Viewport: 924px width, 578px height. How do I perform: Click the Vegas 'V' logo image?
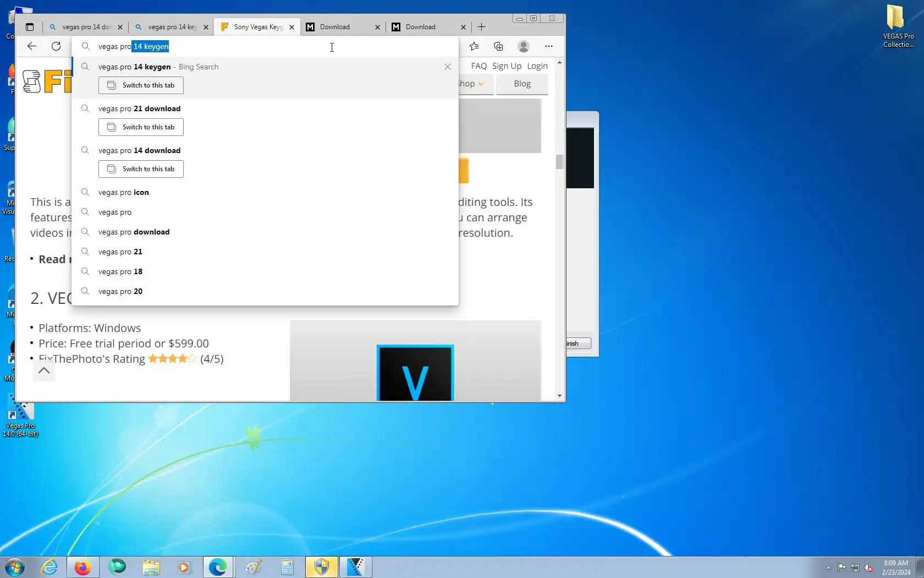coord(415,373)
